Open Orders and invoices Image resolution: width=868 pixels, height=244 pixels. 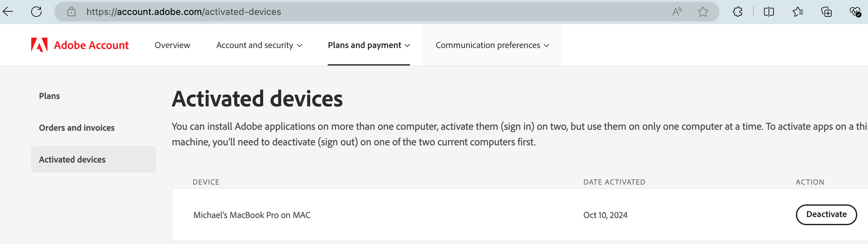pos(77,128)
